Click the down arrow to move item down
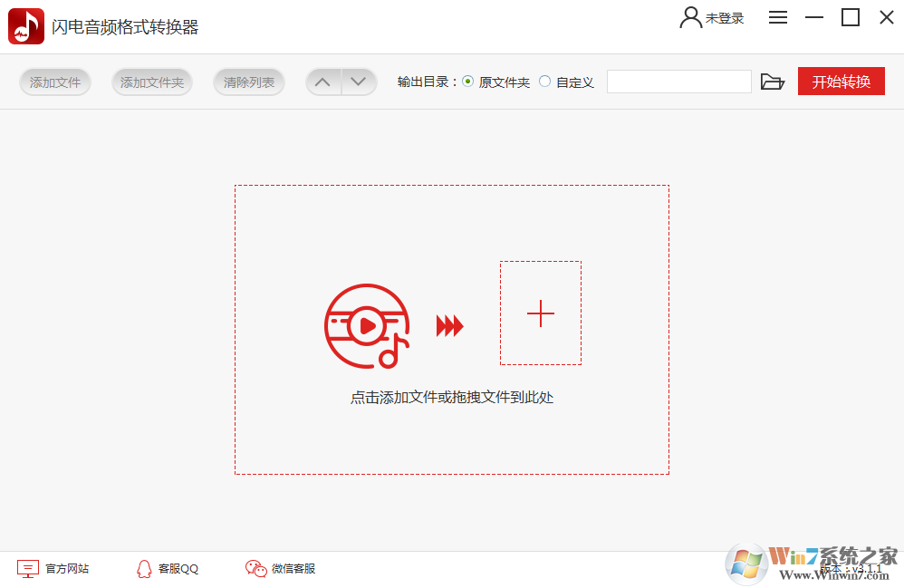904x588 pixels. click(x=359, y=82)
